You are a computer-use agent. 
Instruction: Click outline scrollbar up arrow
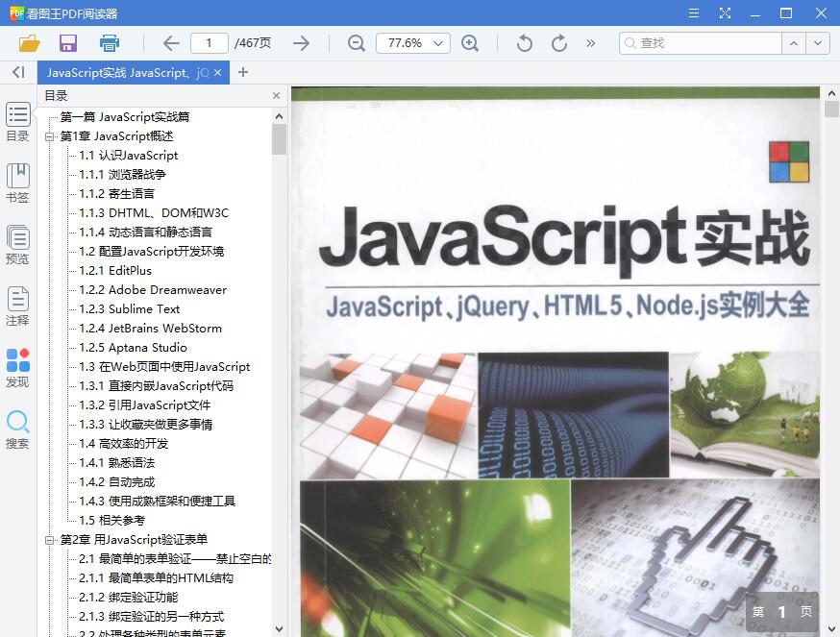click(x=279, y=116)
